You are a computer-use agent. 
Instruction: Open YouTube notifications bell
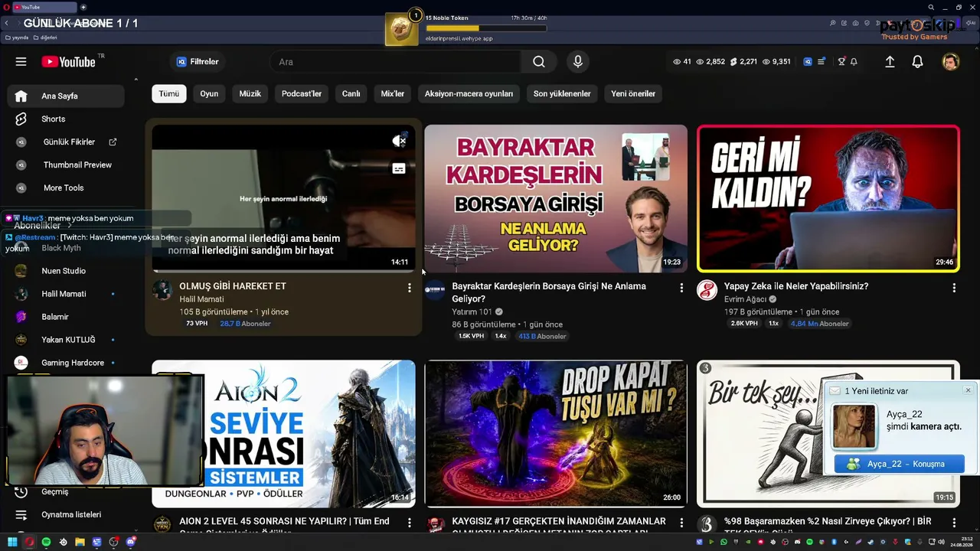(917, 62)
